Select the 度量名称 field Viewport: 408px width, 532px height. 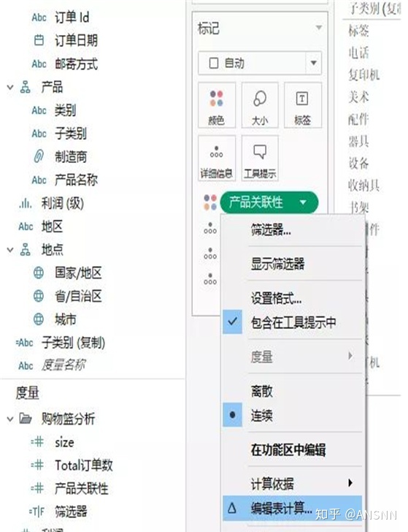click(63, 365)
